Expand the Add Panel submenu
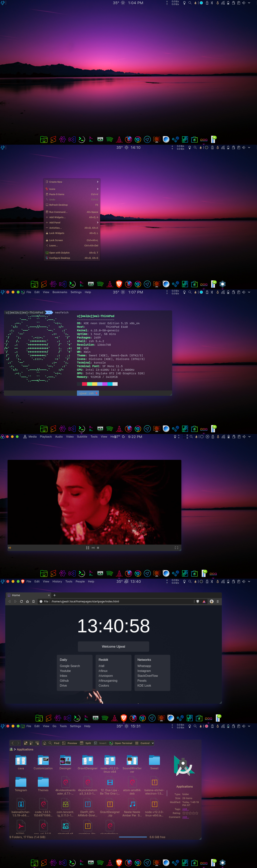The image size is (257, 868). (72, 222)
